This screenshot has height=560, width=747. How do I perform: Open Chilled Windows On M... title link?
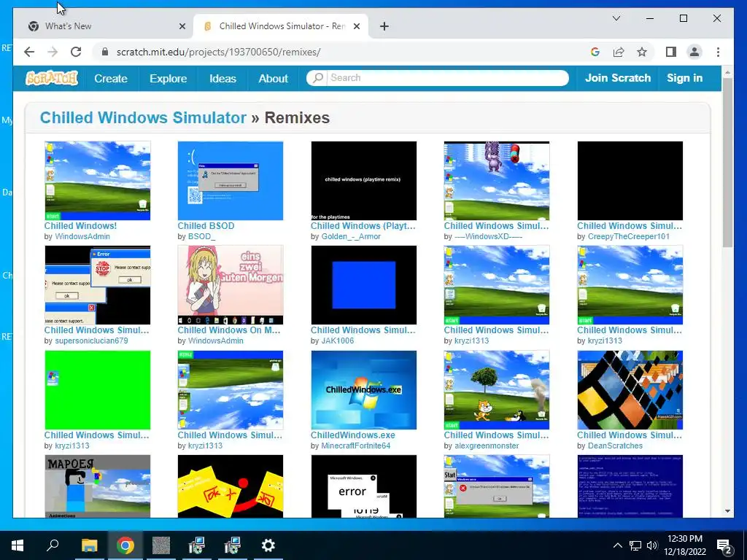[229, 330]
